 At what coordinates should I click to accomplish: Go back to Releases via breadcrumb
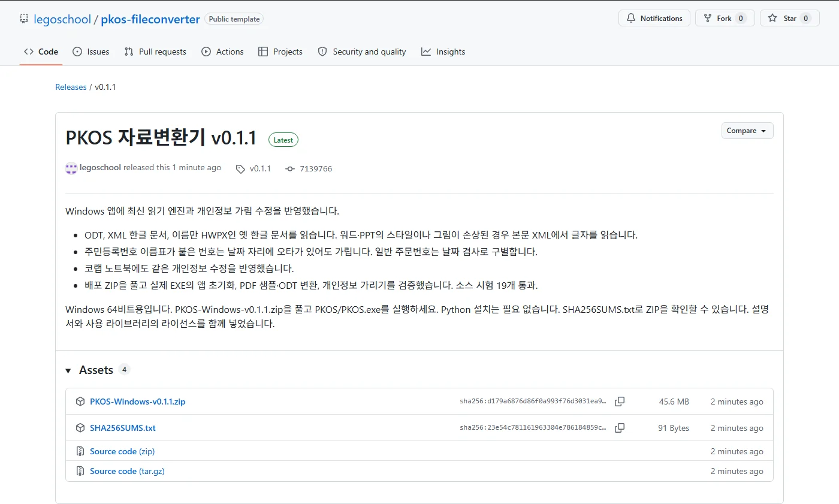pyautogui.click(x=71, y=87)
